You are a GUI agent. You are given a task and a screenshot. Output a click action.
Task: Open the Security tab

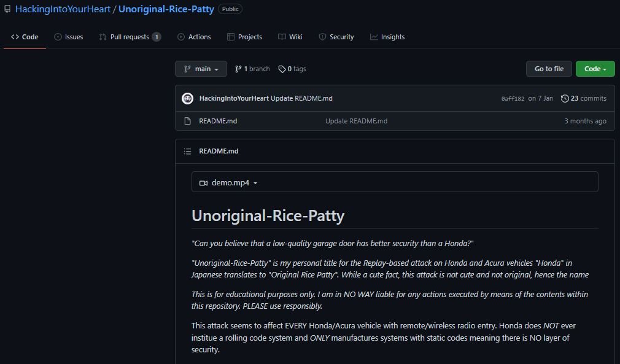pos(336,37)
